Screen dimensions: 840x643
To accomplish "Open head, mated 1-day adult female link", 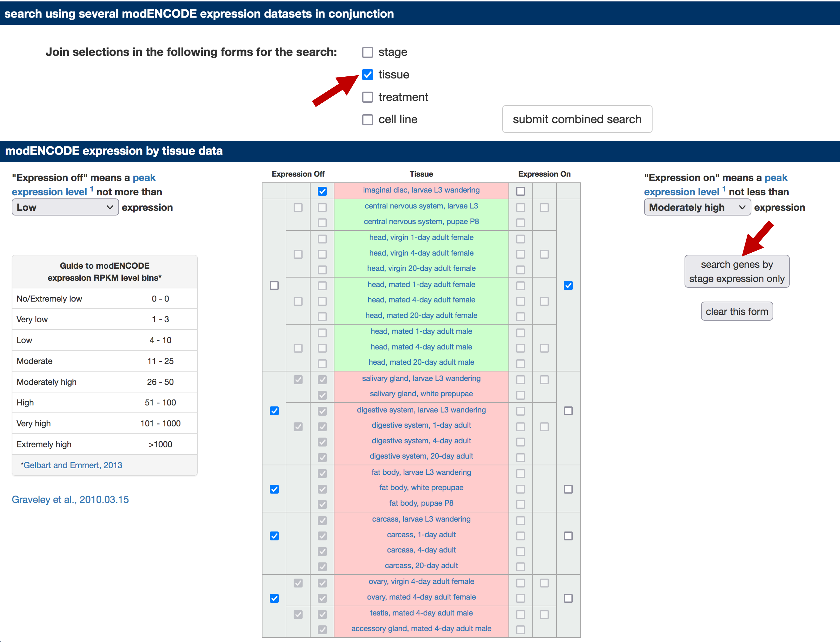I will [x=421, y=284].
